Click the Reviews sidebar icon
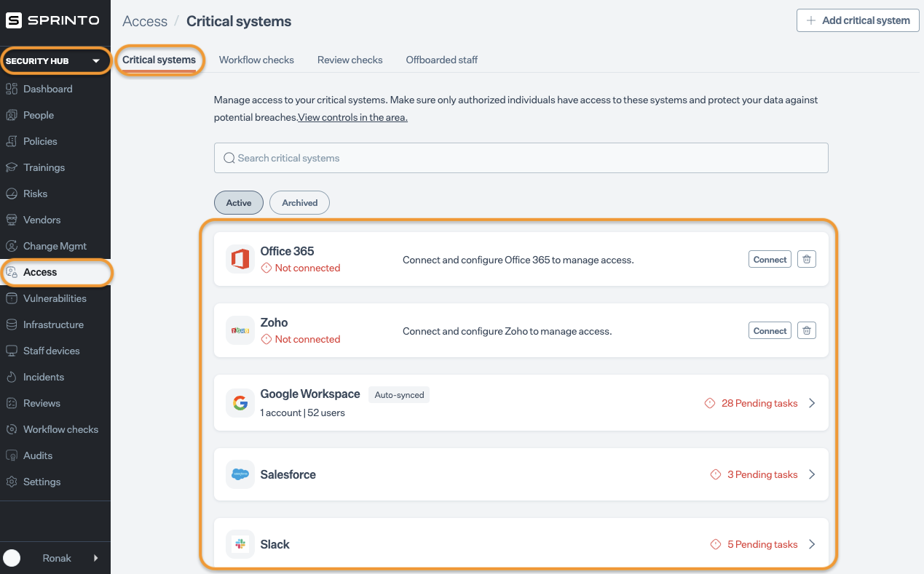Viewport: 924px width, 574px height. tap(11, 403)
